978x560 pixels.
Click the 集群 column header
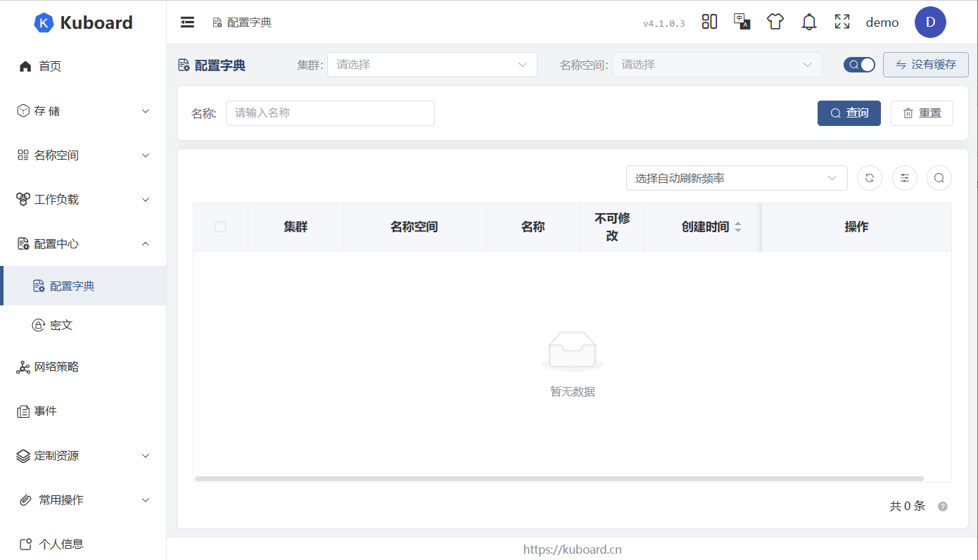click(296, 227)
